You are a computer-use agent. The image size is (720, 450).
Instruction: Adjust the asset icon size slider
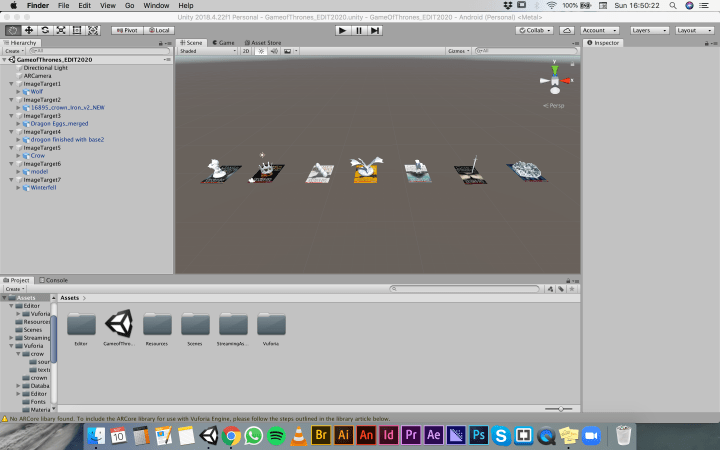pyautogui.click(x=559, y=409)
